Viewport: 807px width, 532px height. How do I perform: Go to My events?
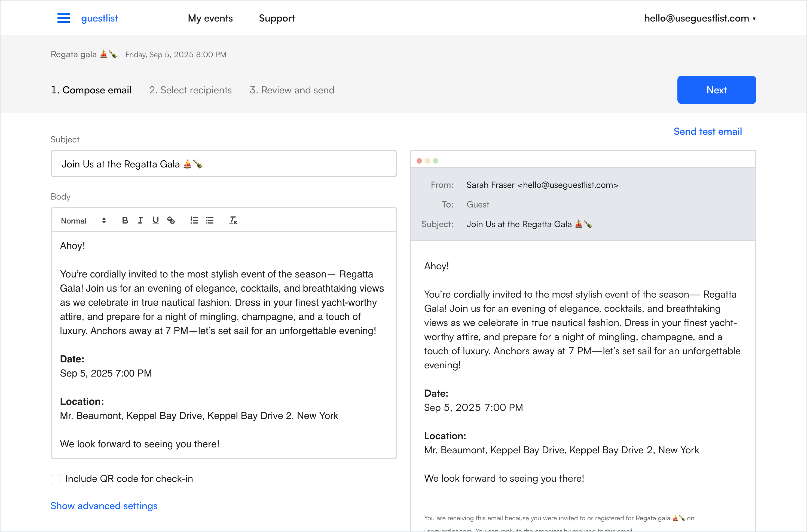pyautogui.click(x=210, y=18)
